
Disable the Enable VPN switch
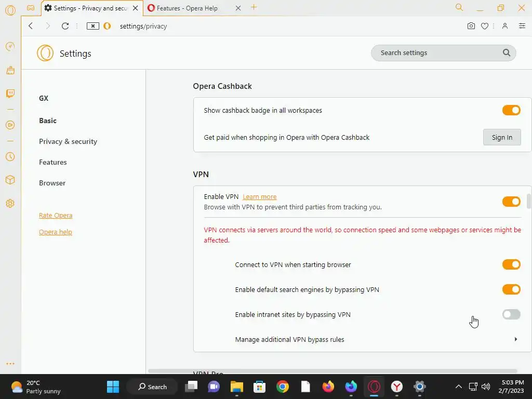tap(511, 202)
